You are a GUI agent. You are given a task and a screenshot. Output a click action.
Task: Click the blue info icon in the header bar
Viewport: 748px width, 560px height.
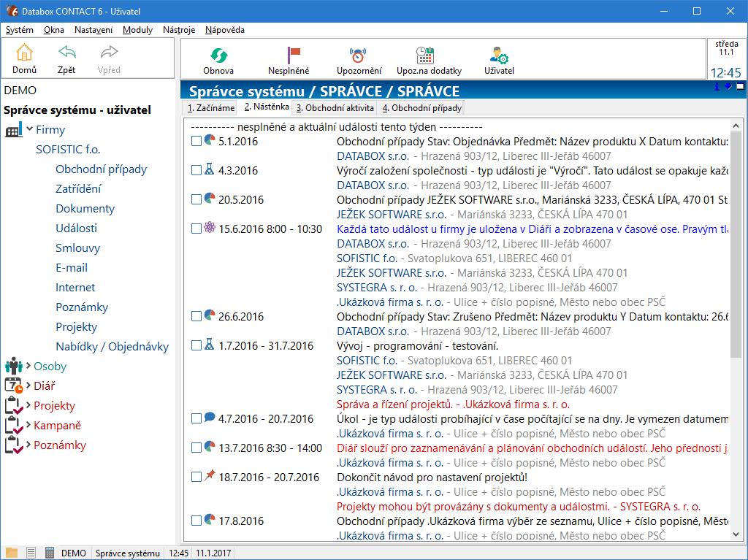tap(717, 86)
